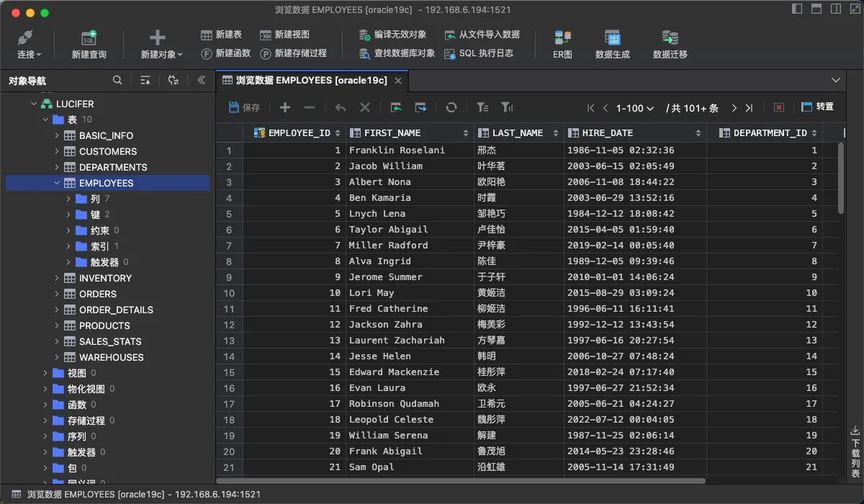
Task: Click the 保存 save button
Action: point(244,107)
